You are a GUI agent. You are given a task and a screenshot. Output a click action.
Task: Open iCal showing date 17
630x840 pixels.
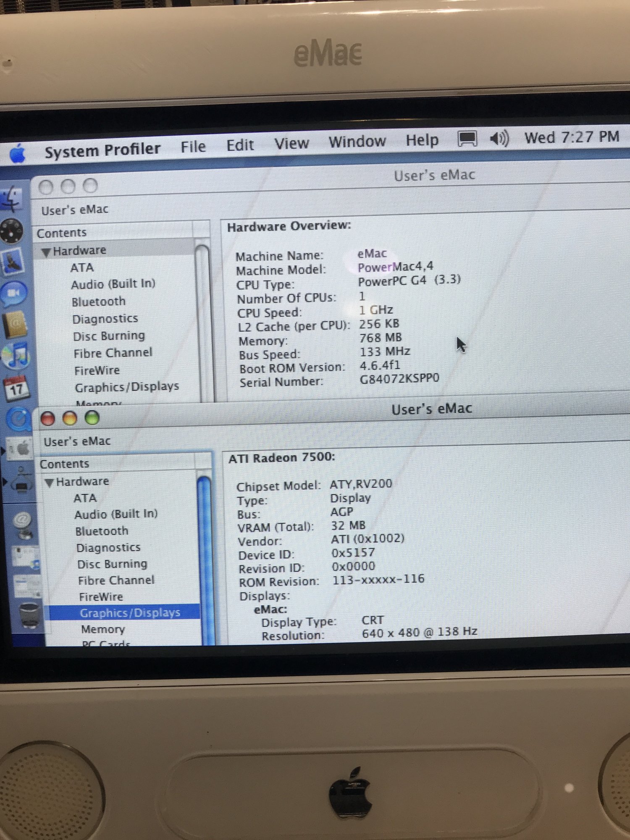pos(16,388)
